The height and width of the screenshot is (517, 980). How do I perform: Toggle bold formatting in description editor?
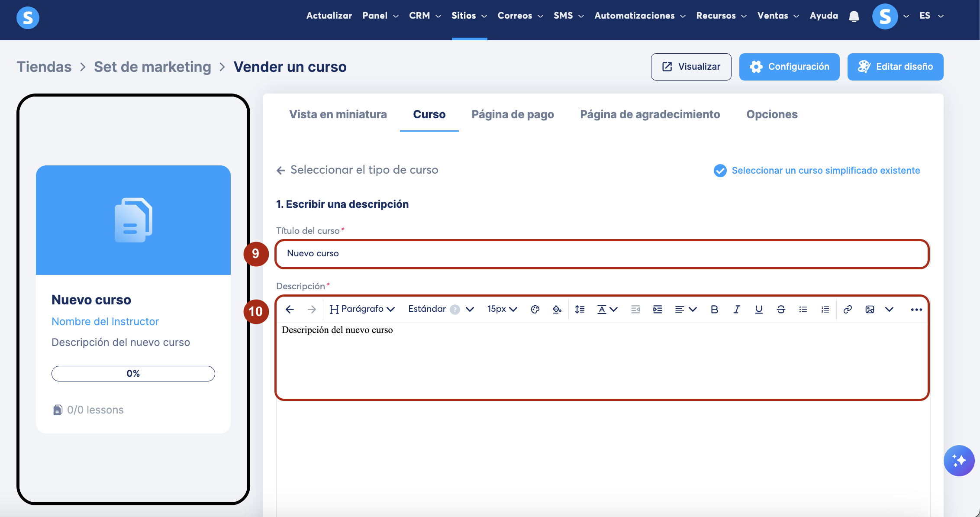[714, 309]
